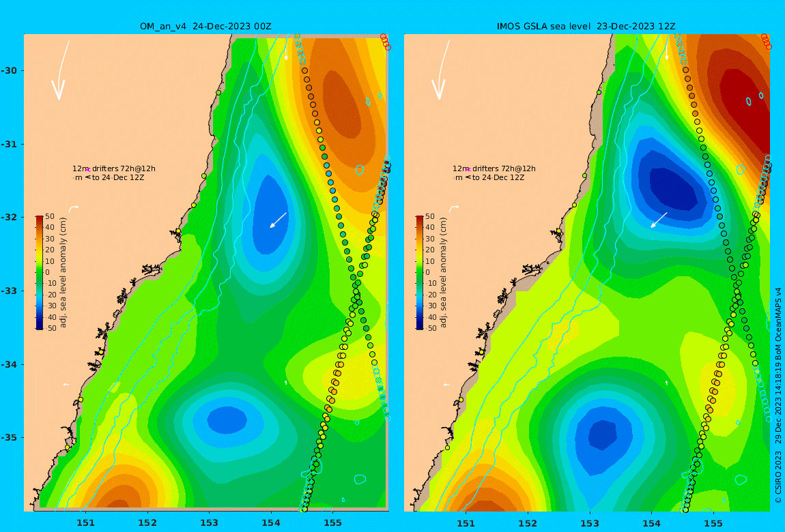Viewport: 785px width, 532px height.
Task: Click the dark blue bottom of OM_an_v4 colorbar
Action: [x=39, y=327]
